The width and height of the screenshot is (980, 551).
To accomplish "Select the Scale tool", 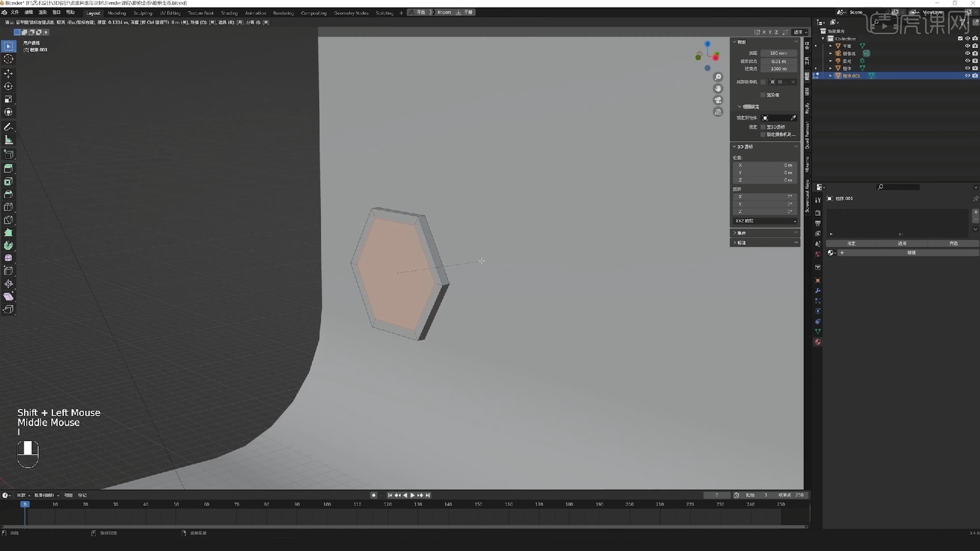I will point(9,99).
